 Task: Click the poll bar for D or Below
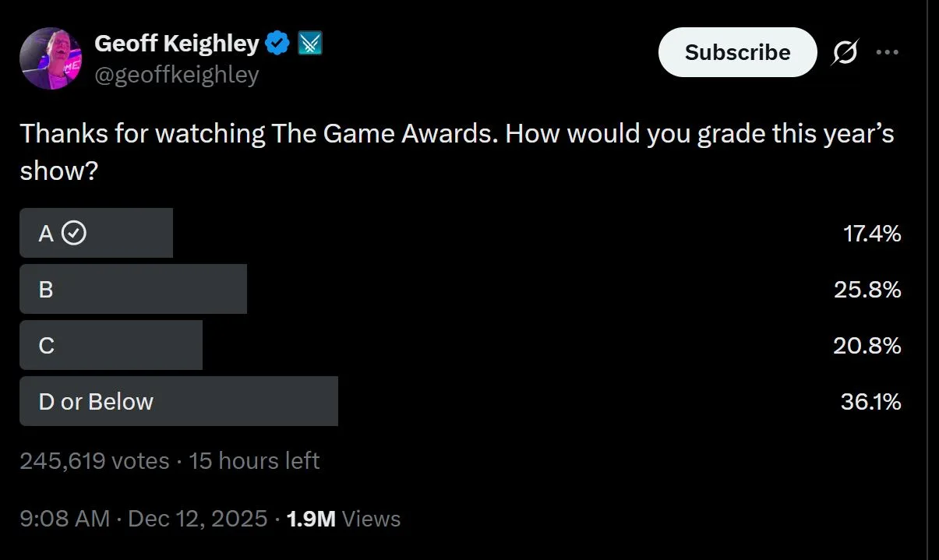(178, 401)
